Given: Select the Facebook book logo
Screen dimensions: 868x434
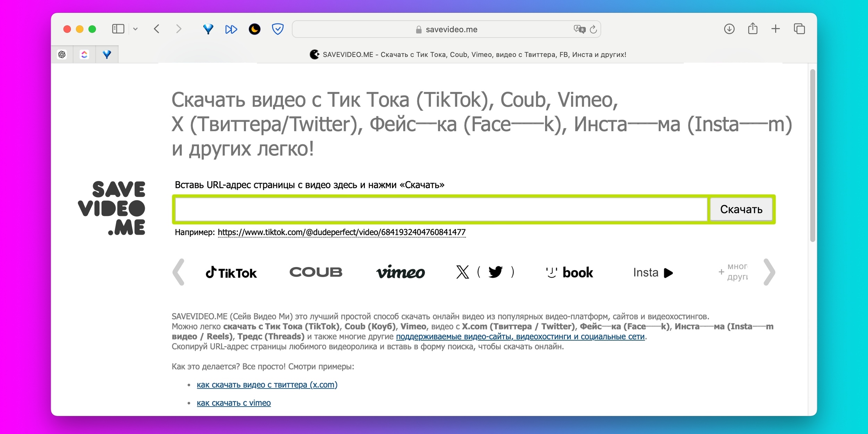Looking at the screenshot, I should pyautogui.click(x=569, y=273).
